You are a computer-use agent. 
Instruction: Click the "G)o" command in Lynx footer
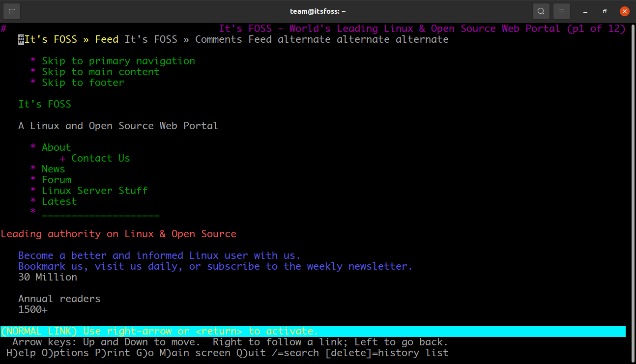[x=145, y=353]
